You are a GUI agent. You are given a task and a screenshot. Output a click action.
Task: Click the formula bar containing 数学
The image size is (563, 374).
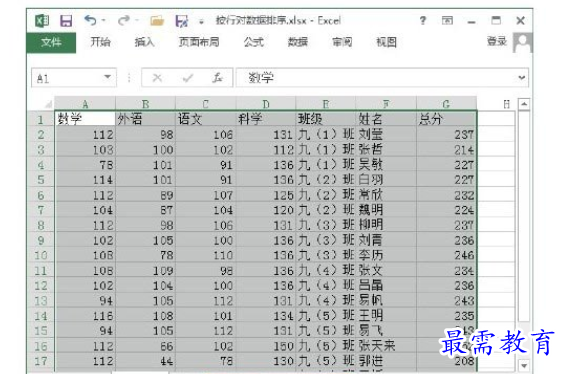376,78
